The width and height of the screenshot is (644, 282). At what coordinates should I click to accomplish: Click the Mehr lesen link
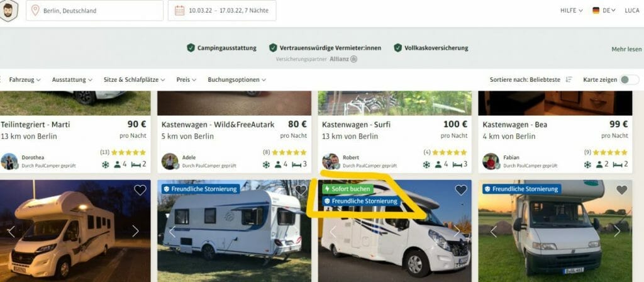[x=626, y=49]
